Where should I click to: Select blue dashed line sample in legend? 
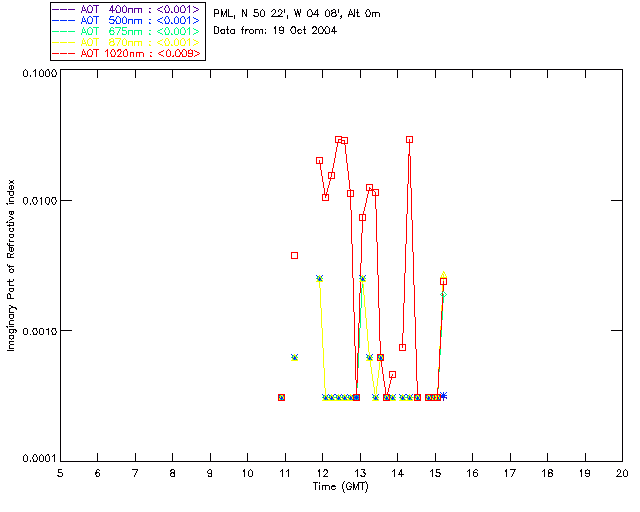tap(64, 20)
